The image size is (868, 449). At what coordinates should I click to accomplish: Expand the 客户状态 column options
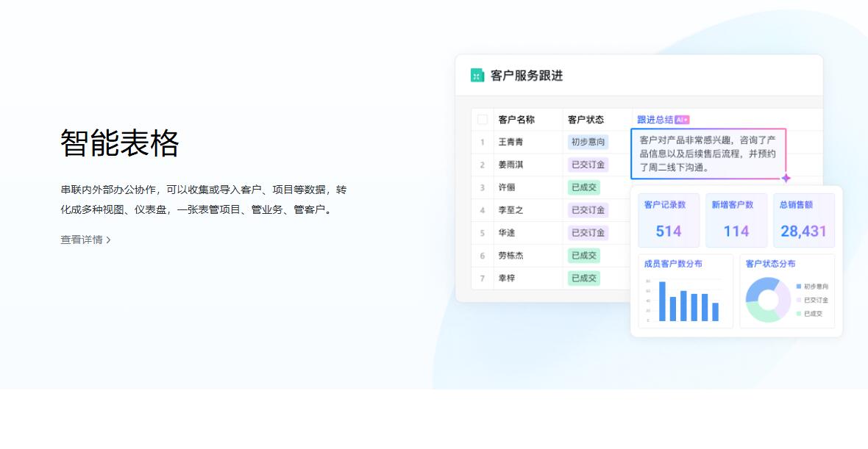585,118
